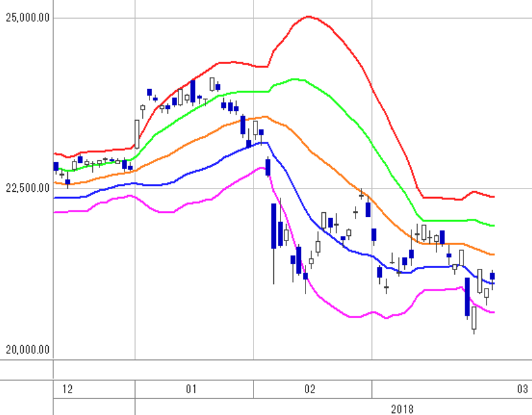Click the lowest white candlestick near March
The height and width of the screenshot is (415, 532).
474,318
